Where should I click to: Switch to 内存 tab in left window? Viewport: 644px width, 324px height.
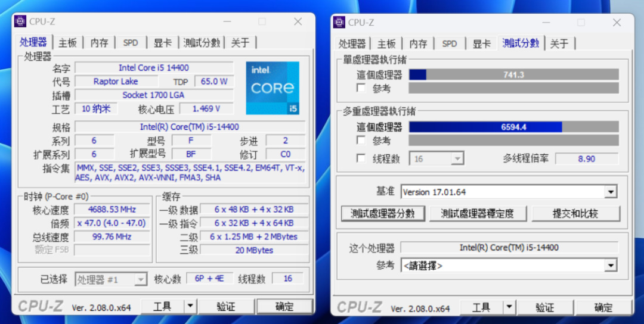tap(100, 43)
